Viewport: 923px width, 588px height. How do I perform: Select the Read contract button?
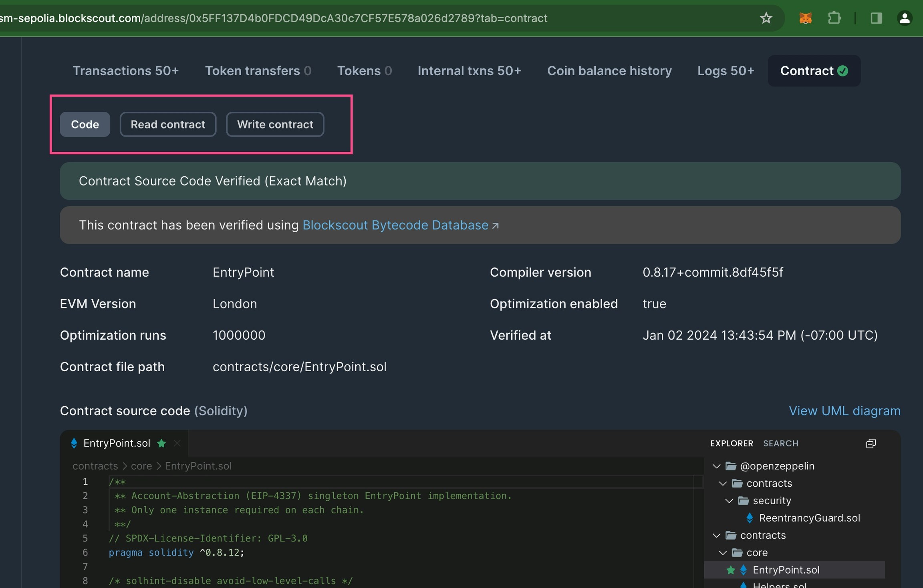[x=168, y=125]
